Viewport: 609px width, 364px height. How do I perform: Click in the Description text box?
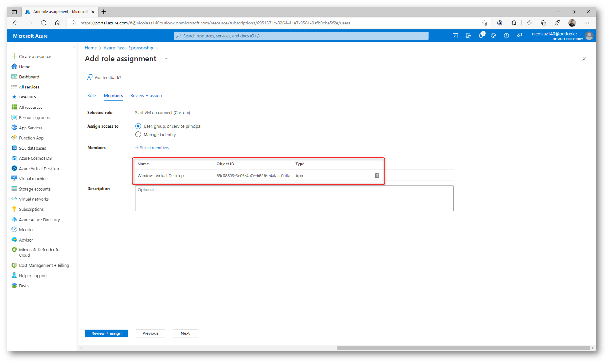click(x=294, y=198)
